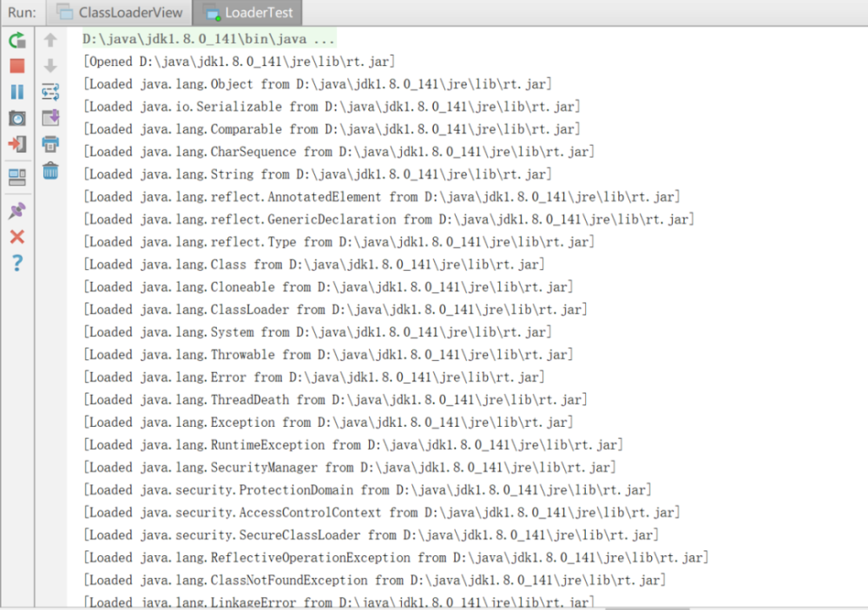868x610 pixels.
Task: Click the Loaded java.lang.SecurityManager line
Action: [350, 468]
